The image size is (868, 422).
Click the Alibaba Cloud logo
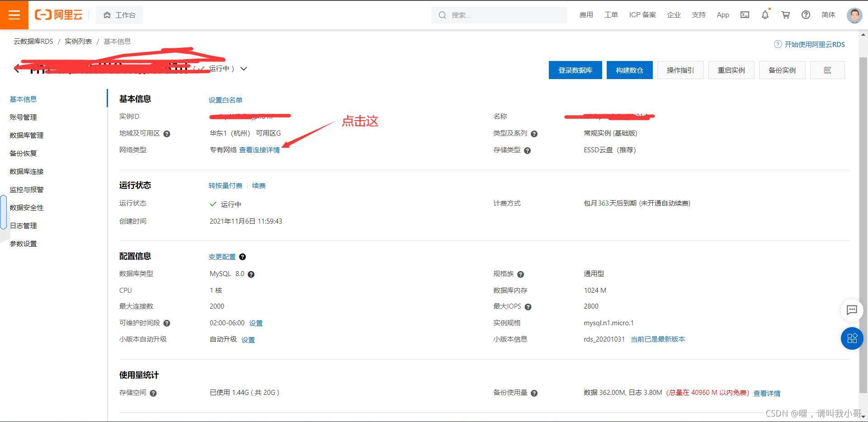[59, 15]
